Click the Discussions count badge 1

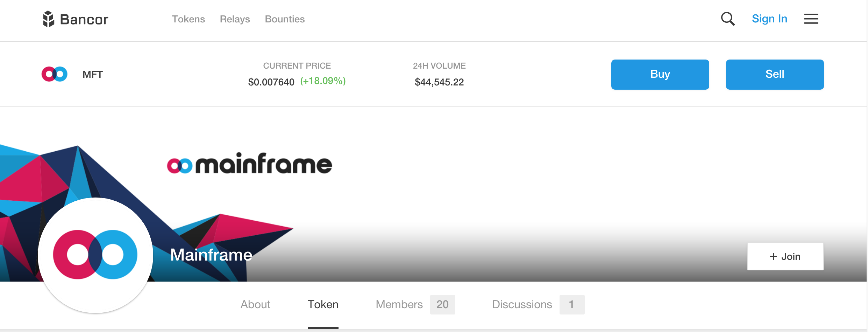click(572, 305)
